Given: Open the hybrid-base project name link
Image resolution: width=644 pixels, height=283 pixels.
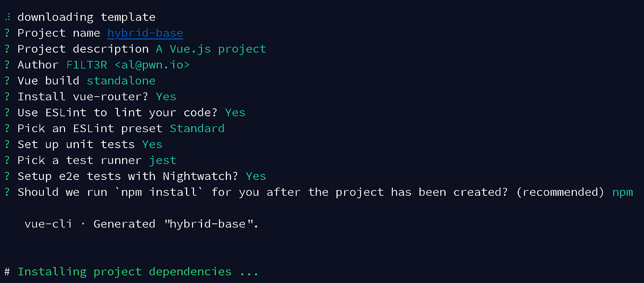Looking at the screenshot, I should 145,33.
